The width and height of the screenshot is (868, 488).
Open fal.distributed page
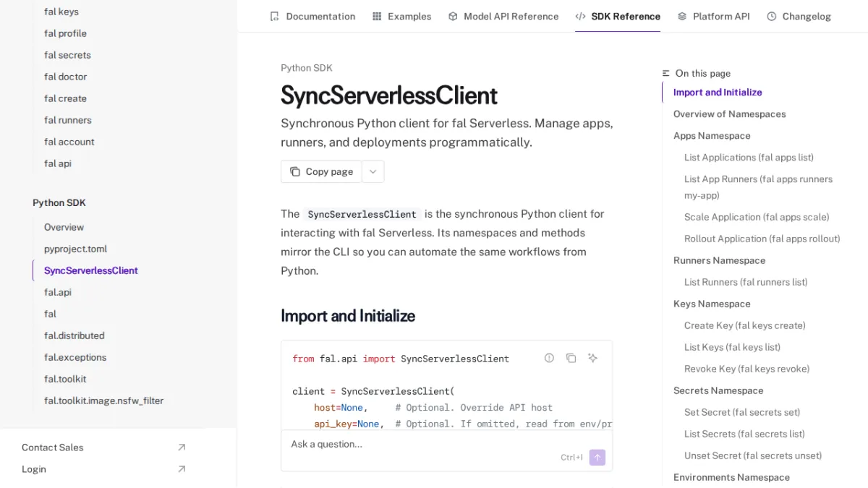(74, 335)
